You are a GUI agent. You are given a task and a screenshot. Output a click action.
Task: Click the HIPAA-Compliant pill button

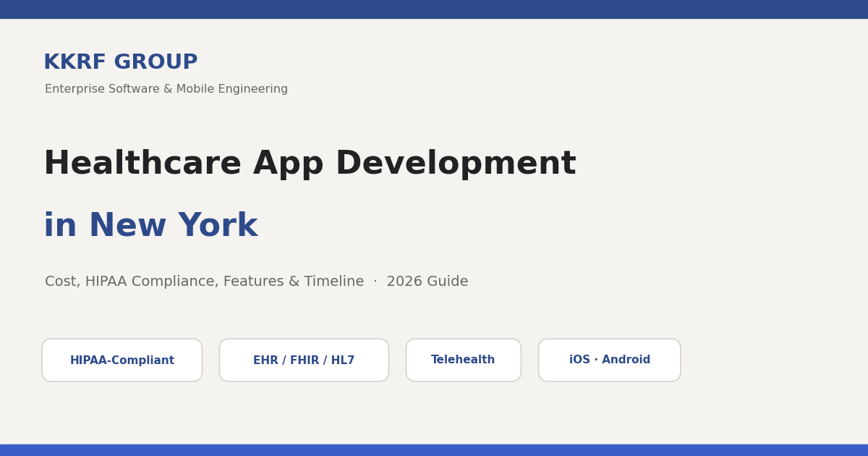[122, 360]
